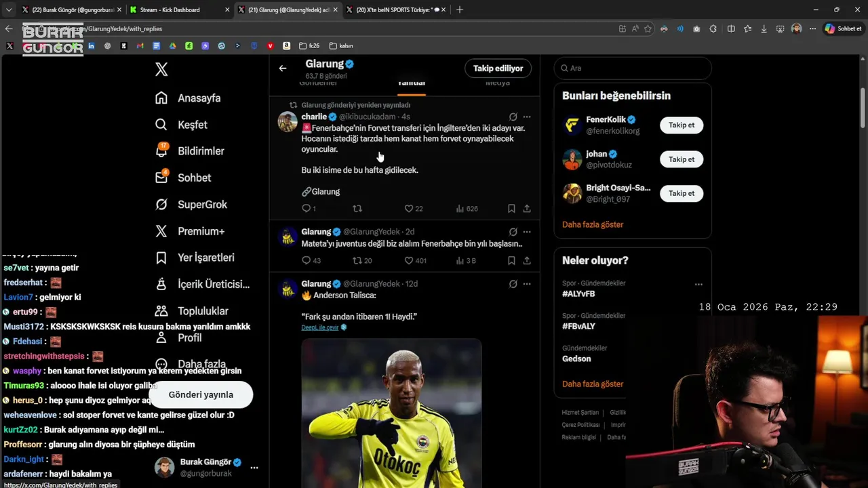Switch to Burak Güngör browser tab
Screen dimensions: 868x488
71,10
